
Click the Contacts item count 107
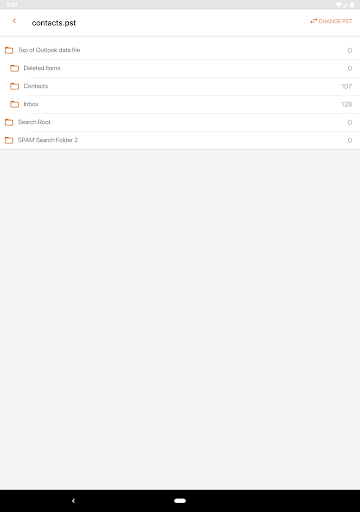tap(346, 86)
